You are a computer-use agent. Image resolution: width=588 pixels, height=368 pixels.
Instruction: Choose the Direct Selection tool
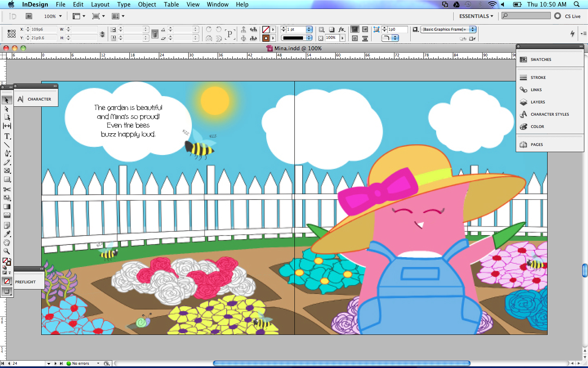coord(7,109)
